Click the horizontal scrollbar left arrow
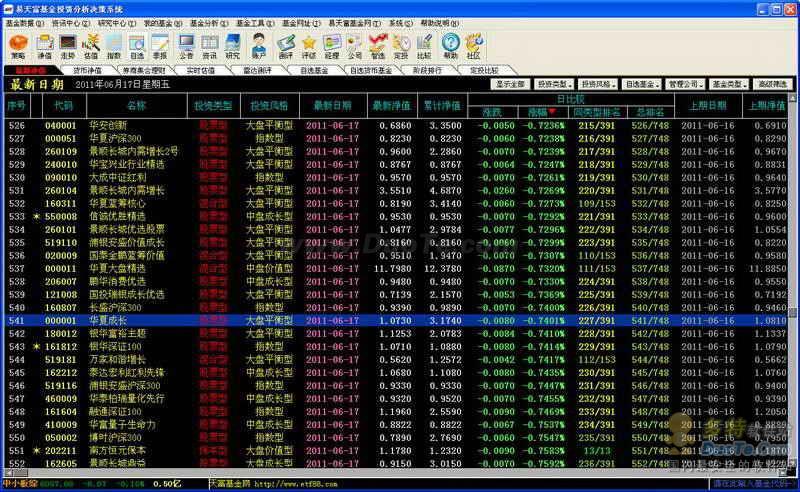This screenshot has width=800, height=492. [x=8, y=472]
